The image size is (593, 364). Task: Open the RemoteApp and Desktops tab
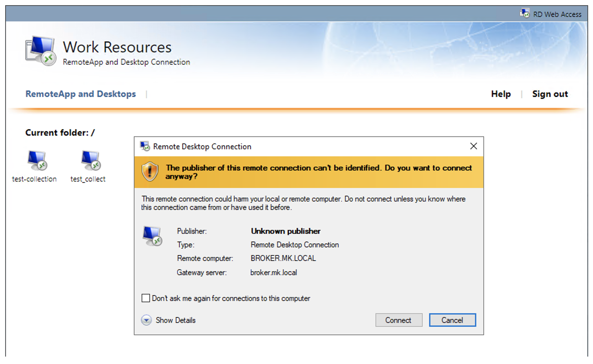point(81,94)
